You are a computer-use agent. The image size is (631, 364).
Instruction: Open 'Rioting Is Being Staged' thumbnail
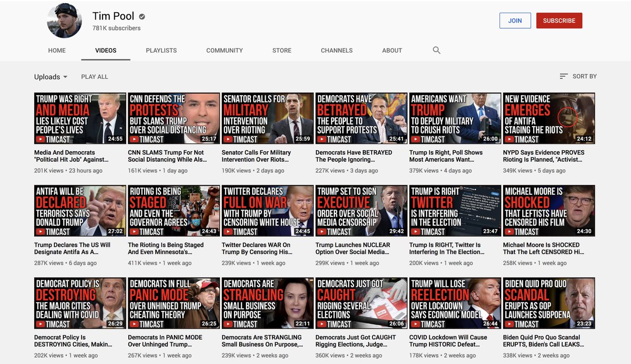(x=174, y=211)
